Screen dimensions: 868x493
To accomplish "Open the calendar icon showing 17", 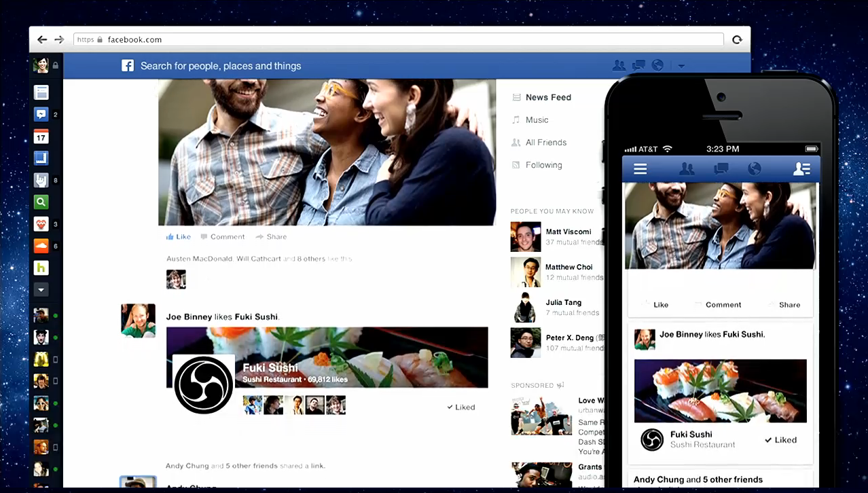I will [41, 137].
